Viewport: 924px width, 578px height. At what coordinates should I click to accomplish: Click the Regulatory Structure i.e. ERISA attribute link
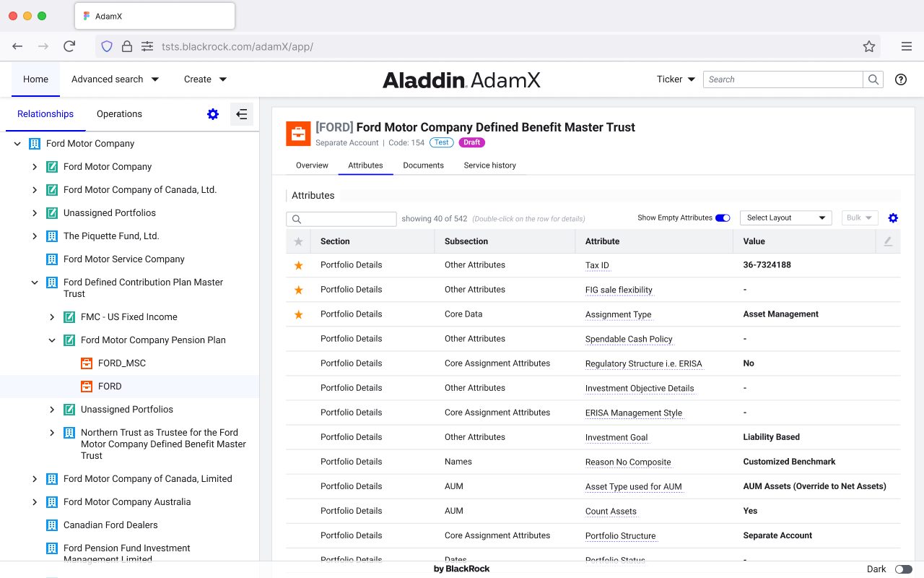(644, 363)
